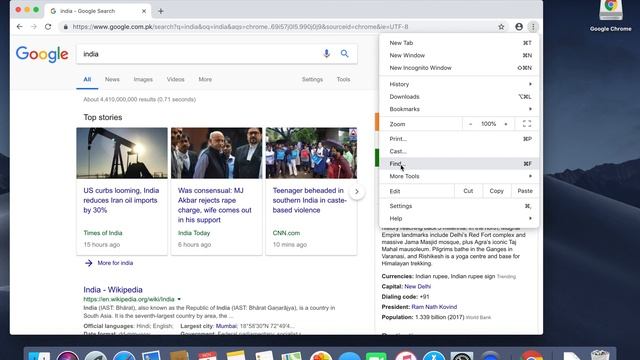The width and height of the screenshot is (640, 360).
Task: Open Downloads from the Chrome menu
Action: (x=459, y=97)
